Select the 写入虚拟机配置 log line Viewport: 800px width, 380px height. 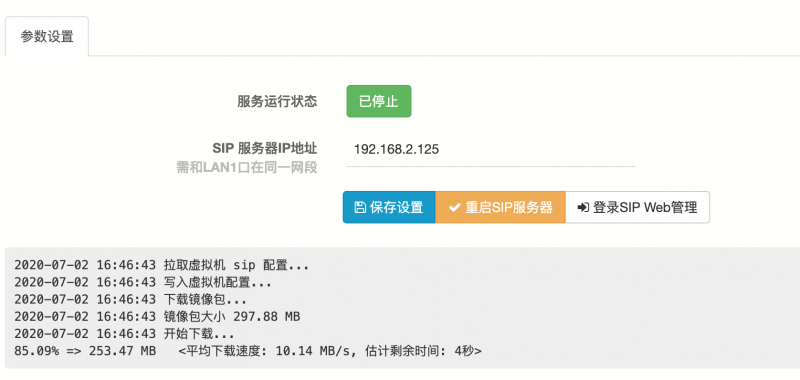coord(143,283)
